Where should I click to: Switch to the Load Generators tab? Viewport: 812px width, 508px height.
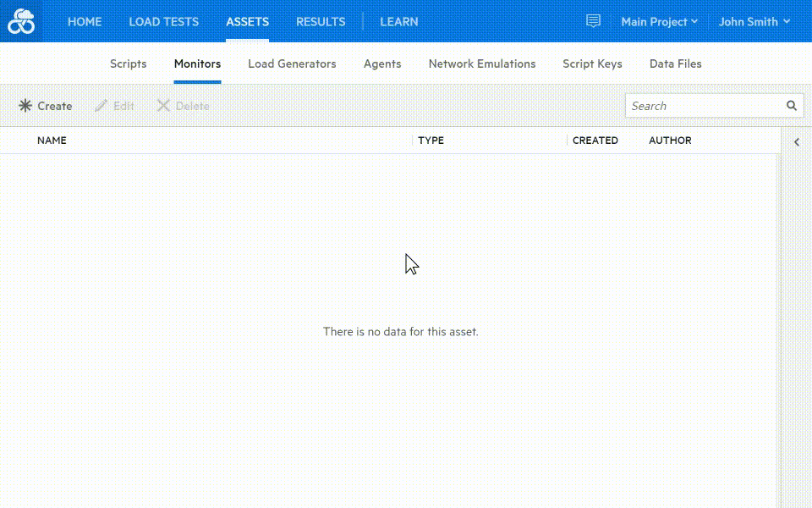292,64
